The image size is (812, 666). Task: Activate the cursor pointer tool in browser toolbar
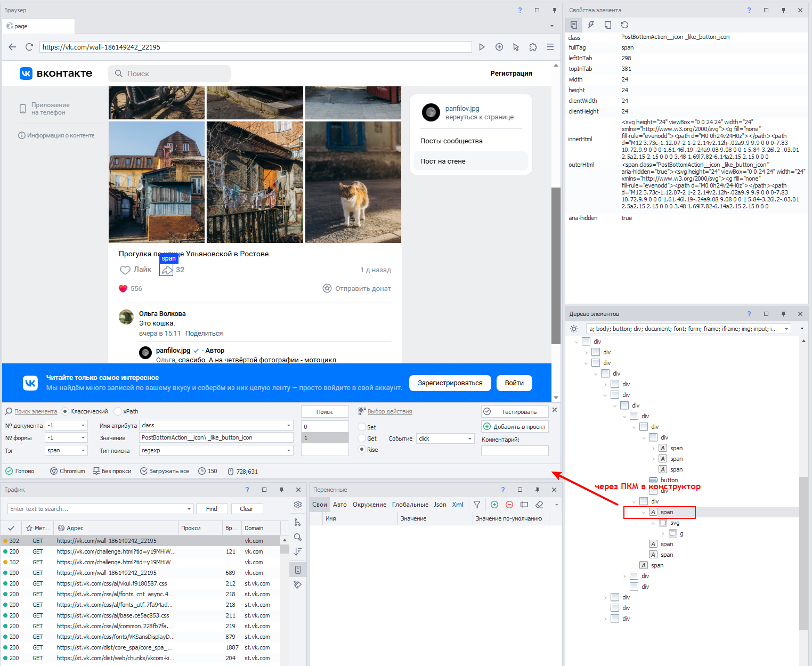[x=516, y=47]
